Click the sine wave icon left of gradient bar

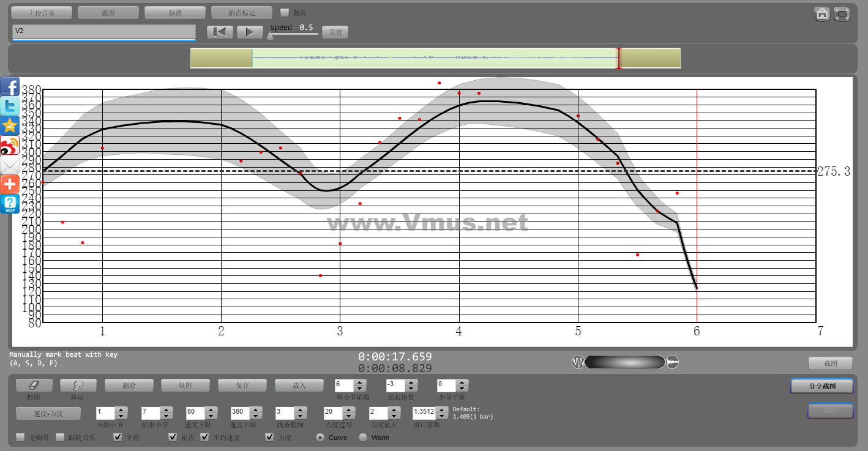coord(578,362)
